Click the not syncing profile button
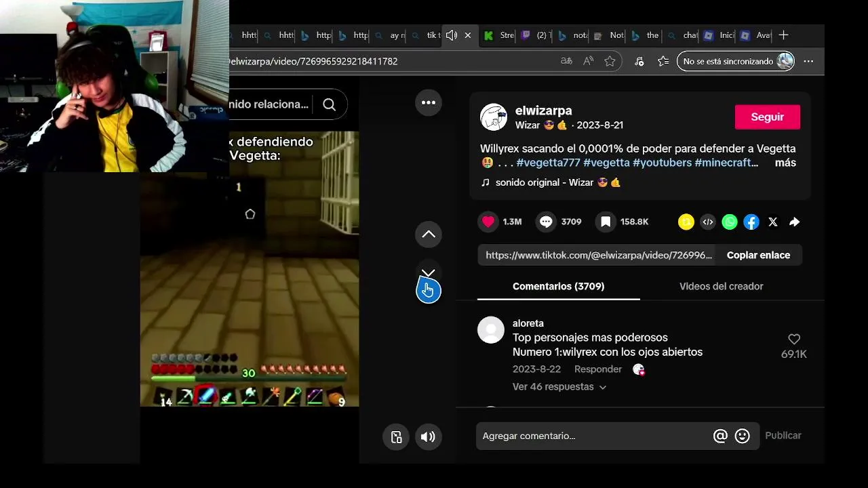This screenshot has width=868, height=488. (736, 61)
